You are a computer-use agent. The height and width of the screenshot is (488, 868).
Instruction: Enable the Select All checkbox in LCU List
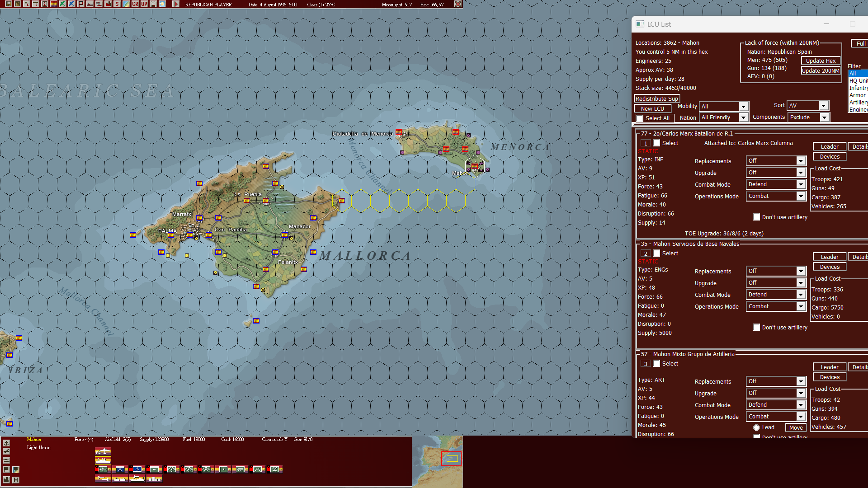[640, 118]
